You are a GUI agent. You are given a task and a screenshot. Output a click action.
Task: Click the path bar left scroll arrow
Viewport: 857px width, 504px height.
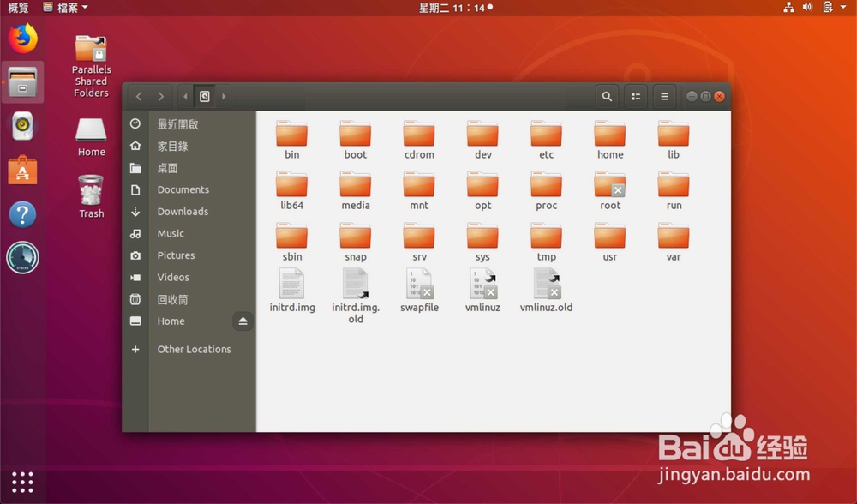coord(185,96)
